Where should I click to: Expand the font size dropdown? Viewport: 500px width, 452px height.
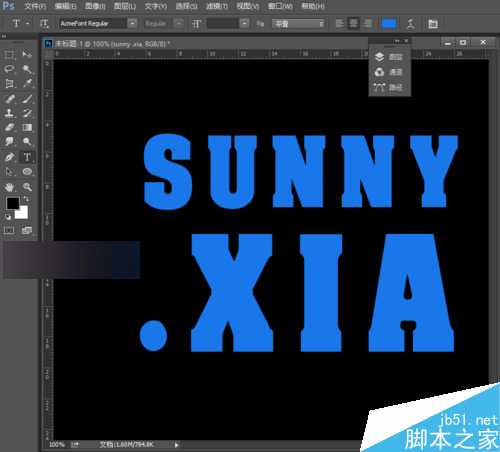click(x=245, y=24)
